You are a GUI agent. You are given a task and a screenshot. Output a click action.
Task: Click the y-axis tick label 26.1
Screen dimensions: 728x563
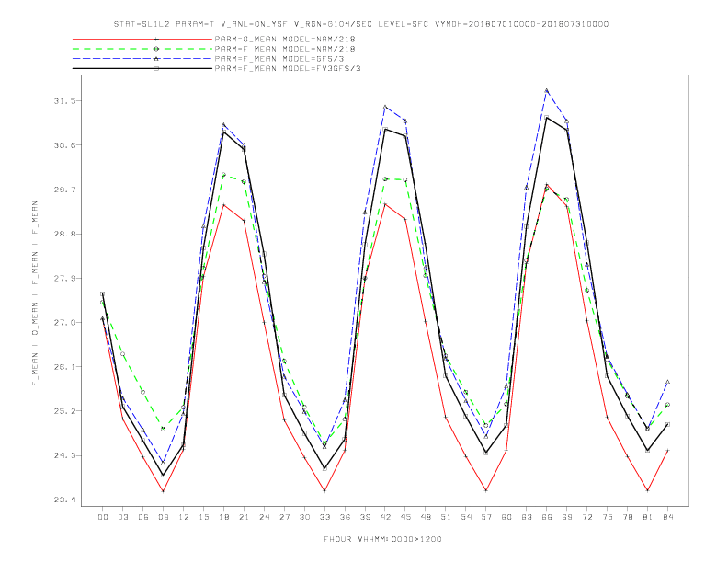coord(63,367)
